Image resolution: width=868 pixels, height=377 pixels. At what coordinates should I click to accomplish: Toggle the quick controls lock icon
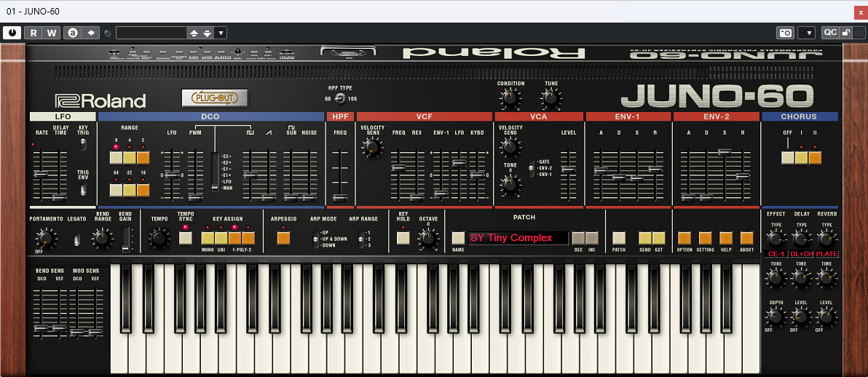(x=845, y=33)
